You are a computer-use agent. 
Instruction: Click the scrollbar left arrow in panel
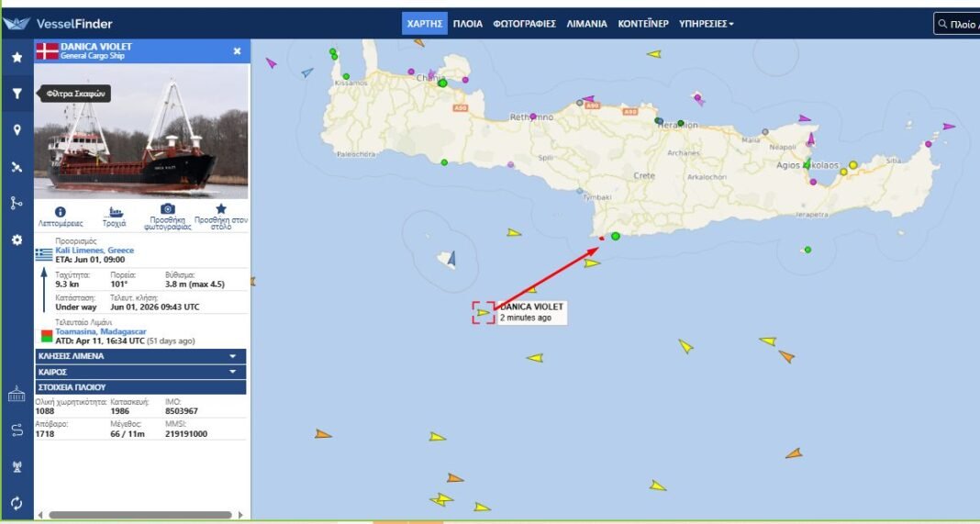point(40,515)
